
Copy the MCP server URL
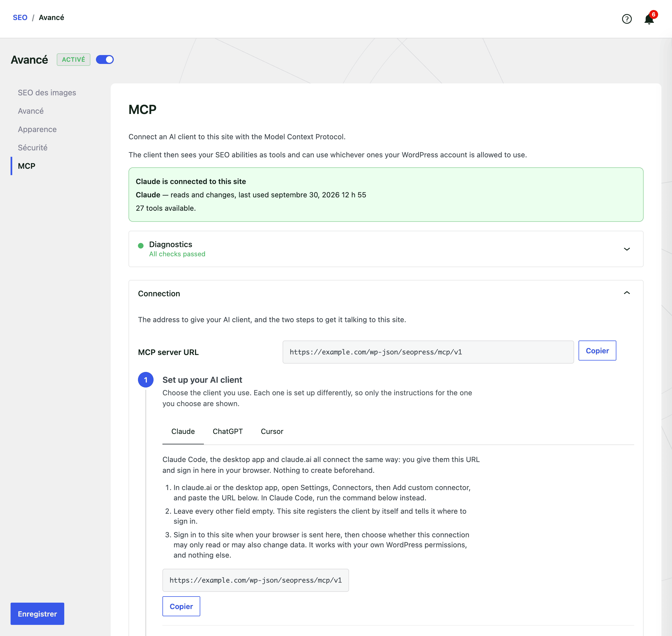pos(597,351)
